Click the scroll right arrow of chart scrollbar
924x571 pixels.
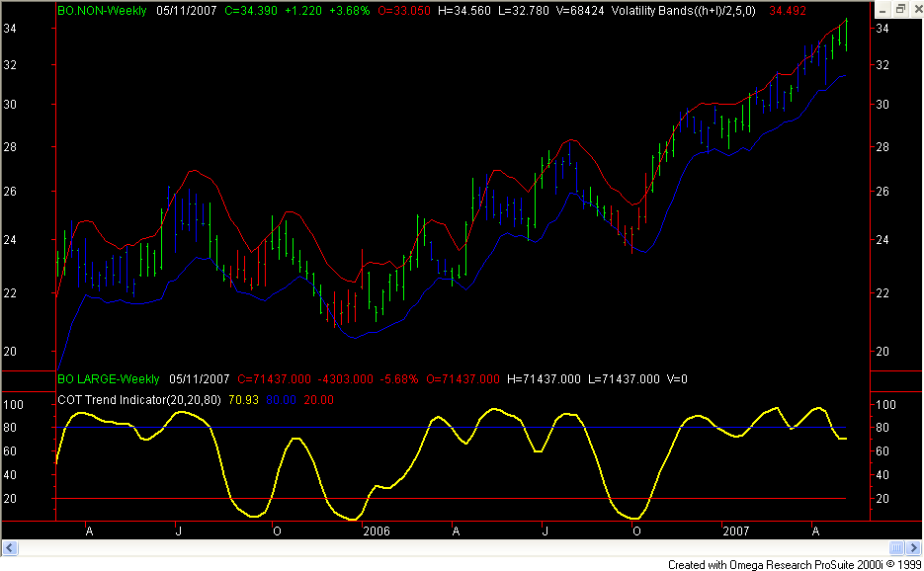pos(913,548)
